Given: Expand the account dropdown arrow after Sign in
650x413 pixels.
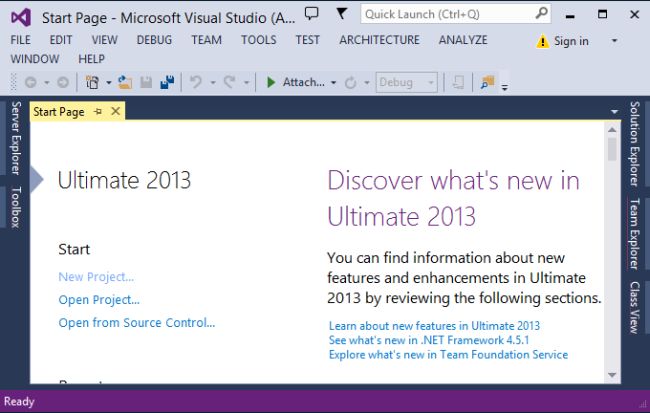Looking at the screenshot, I should [x=614, y=41].
